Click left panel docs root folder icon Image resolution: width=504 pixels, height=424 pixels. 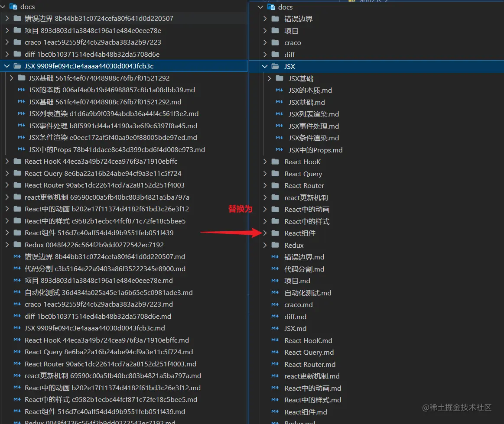(13, 6)
